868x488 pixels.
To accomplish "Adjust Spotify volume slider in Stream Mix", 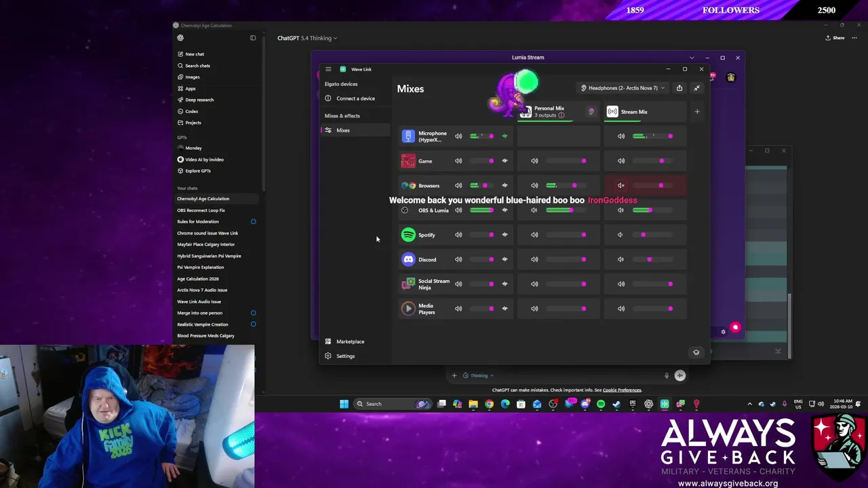I will pyautogui.click(x=652, y=235).
